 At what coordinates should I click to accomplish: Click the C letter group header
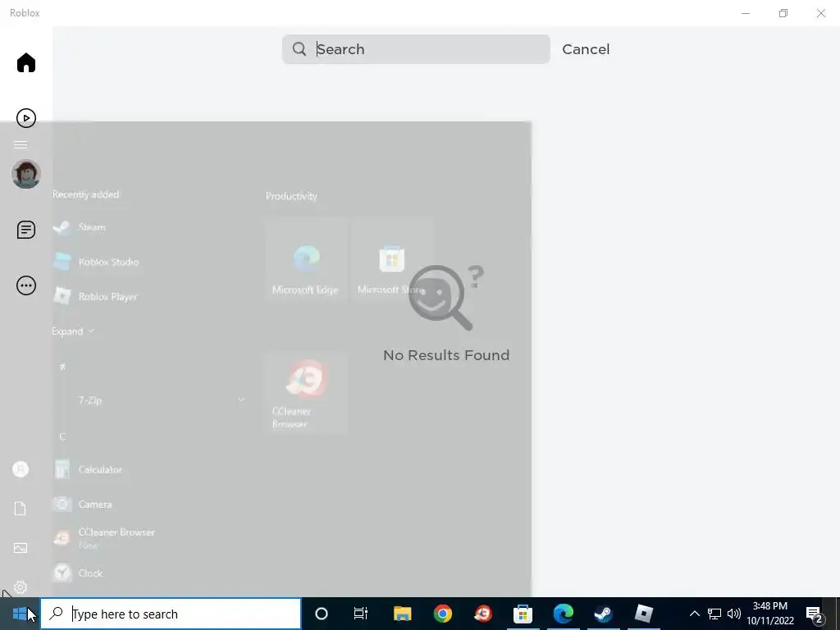62,436
